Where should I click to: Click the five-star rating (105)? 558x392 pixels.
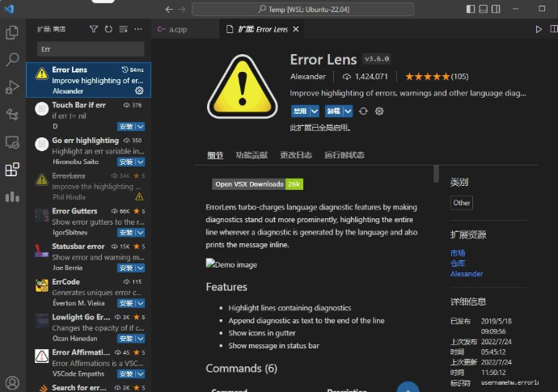[437, 77]
